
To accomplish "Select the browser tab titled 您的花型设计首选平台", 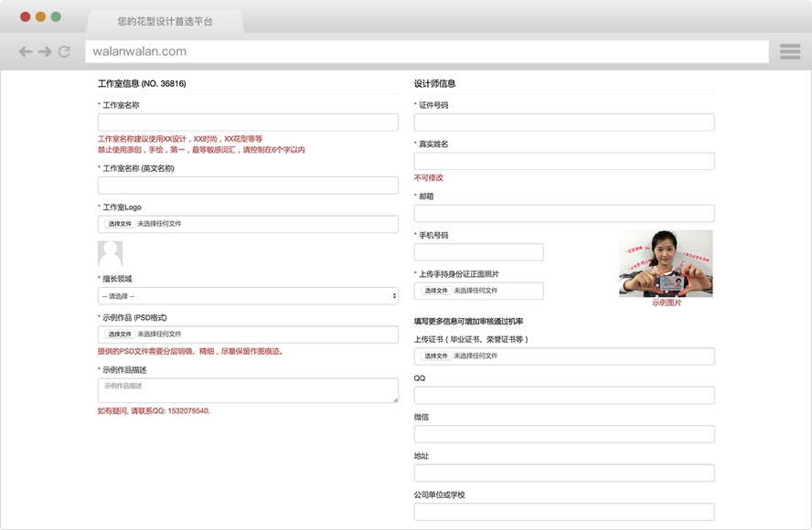I will (165, 21).
